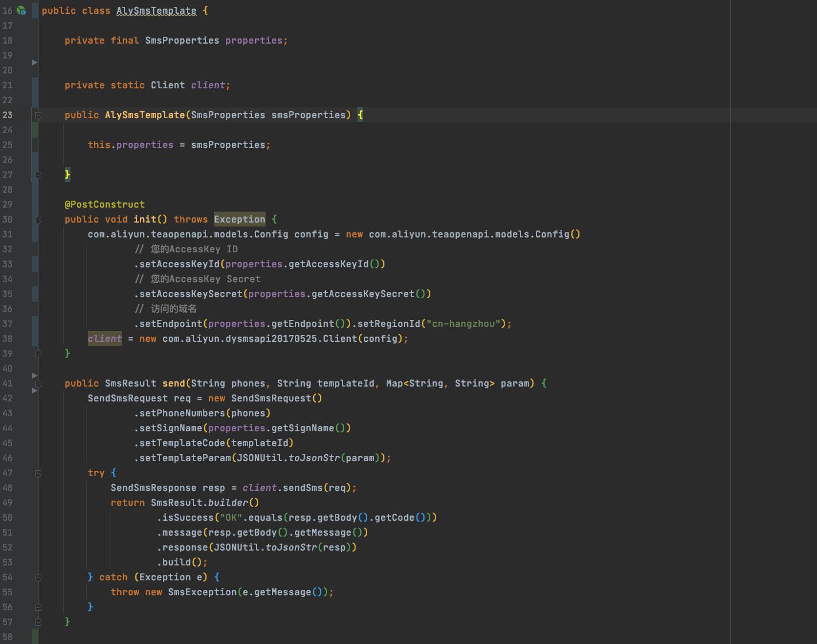Click the gutter arrow marker near line 19

coord(34,62)
